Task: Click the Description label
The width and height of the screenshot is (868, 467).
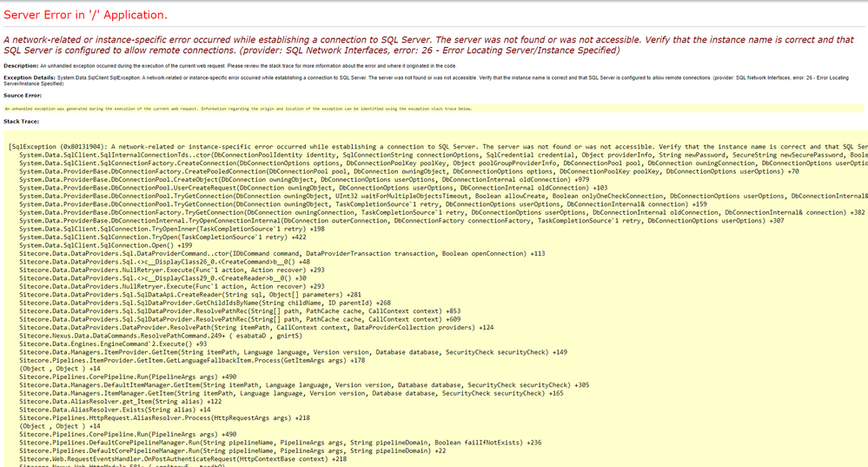Action: [x=21, y=66]
